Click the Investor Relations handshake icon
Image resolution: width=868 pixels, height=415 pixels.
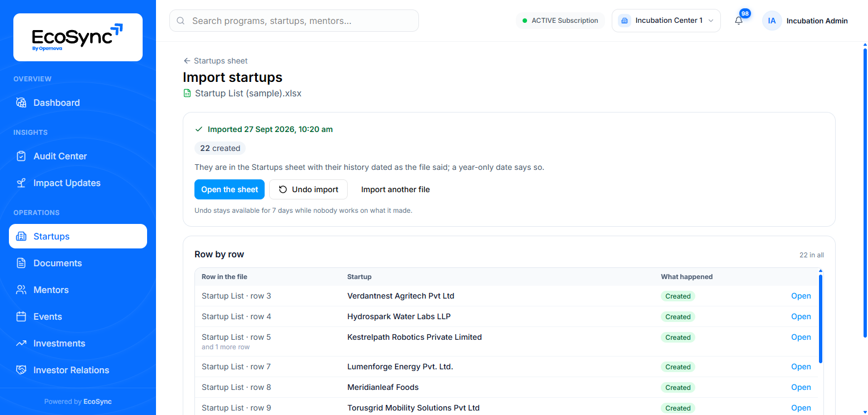[21, 370]
